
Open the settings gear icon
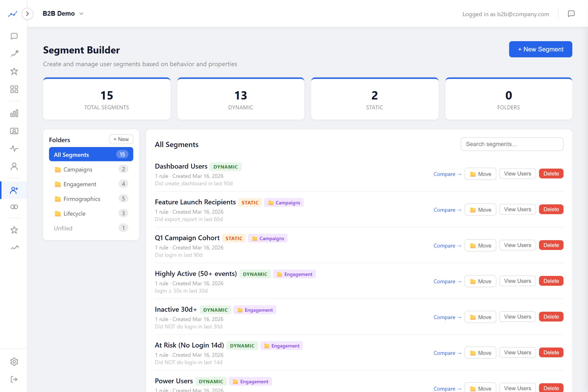[14, 362]
